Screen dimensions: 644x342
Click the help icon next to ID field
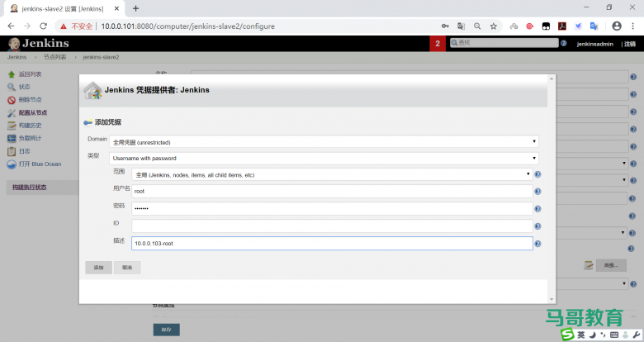[537, 226]
